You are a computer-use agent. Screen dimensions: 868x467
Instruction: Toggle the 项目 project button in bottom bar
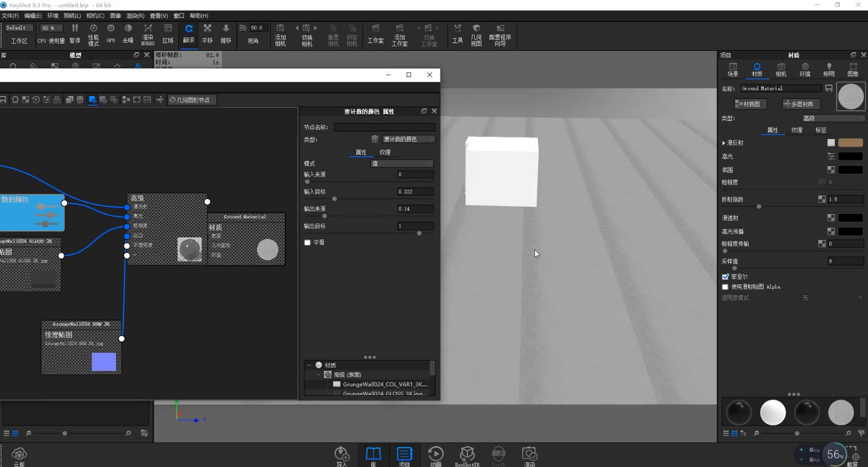404,455
